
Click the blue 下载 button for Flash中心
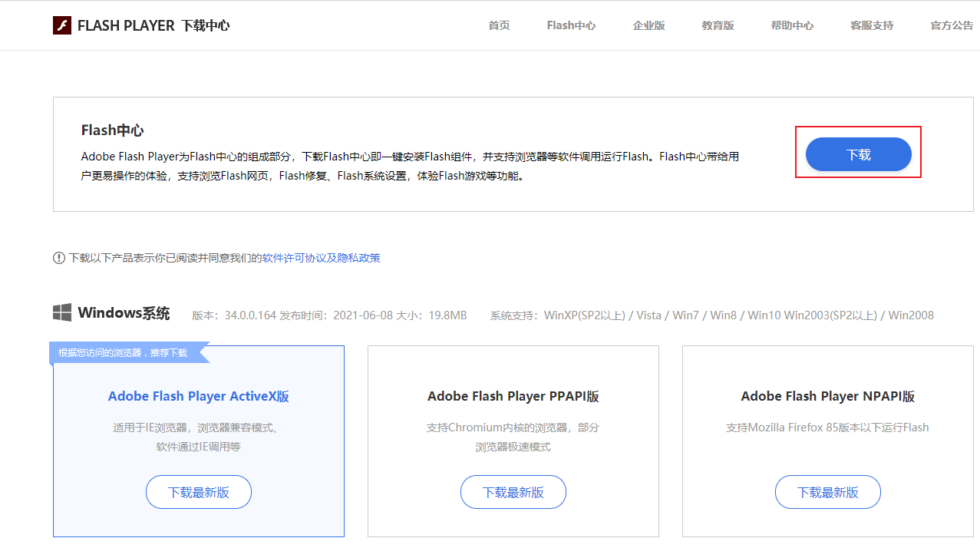[x=858, y=154]
